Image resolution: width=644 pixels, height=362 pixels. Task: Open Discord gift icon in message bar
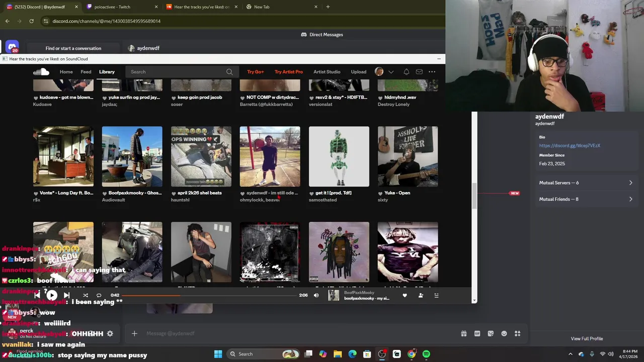464,333
